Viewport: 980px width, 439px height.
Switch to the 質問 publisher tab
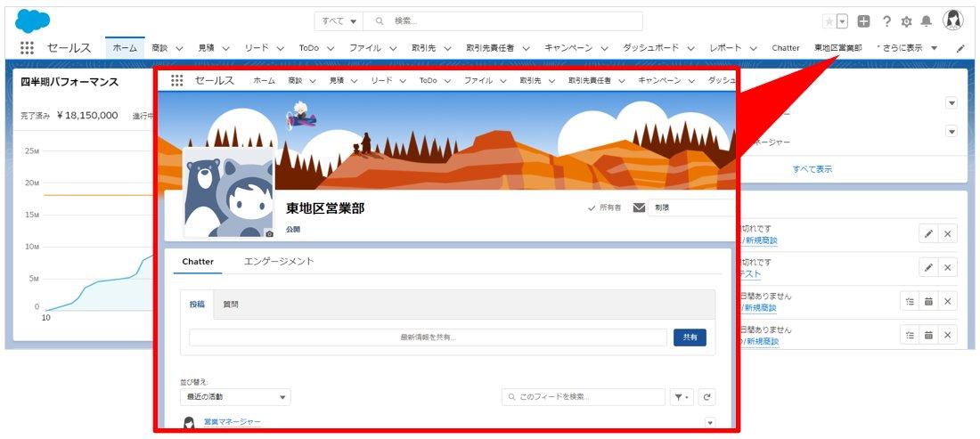coord(231,305)
